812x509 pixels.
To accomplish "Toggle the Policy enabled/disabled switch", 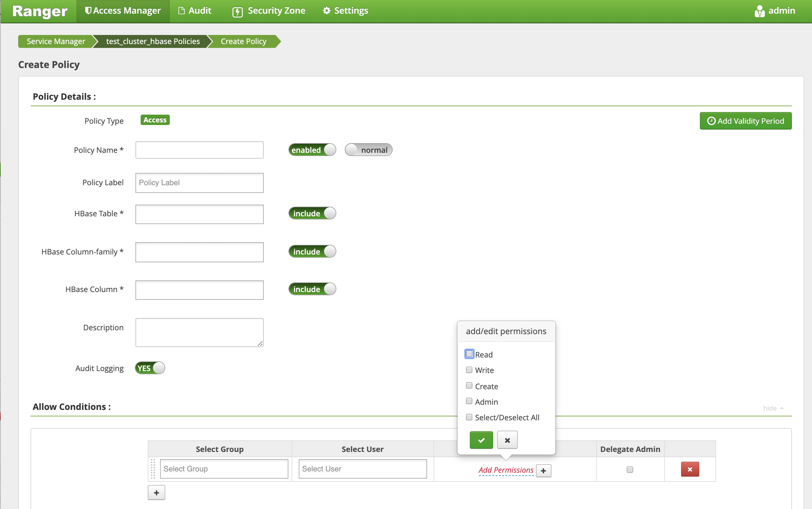I will [x=313, y=150].
